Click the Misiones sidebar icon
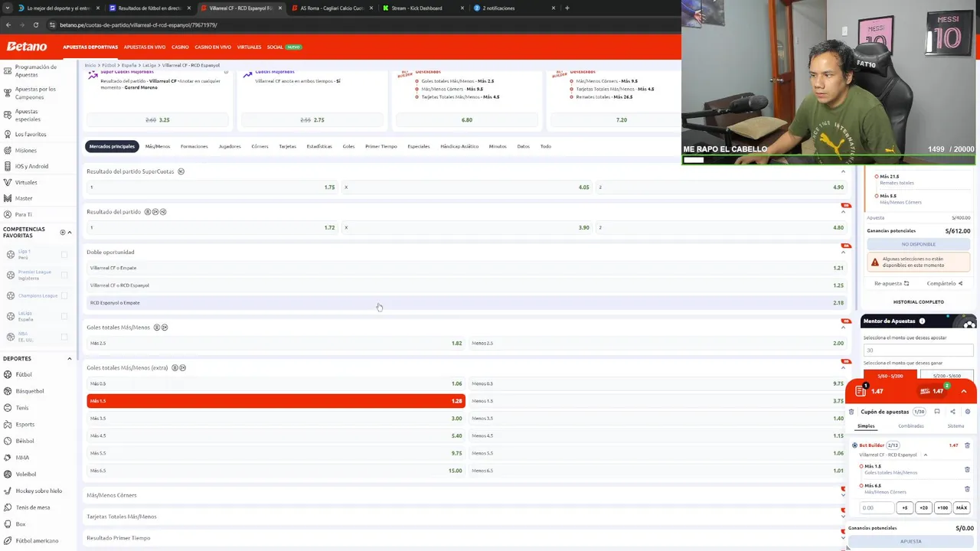The image size is (980, 551). click(x=8, y=150)
